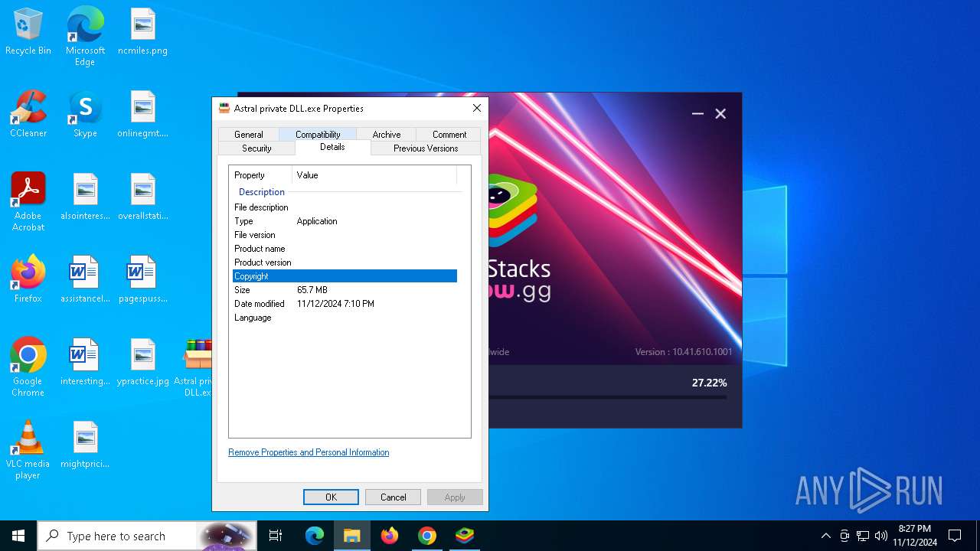Select the ypractice.jpg desktop file
The width and height of the screenshot is (980, 551).
click(142, 363)
